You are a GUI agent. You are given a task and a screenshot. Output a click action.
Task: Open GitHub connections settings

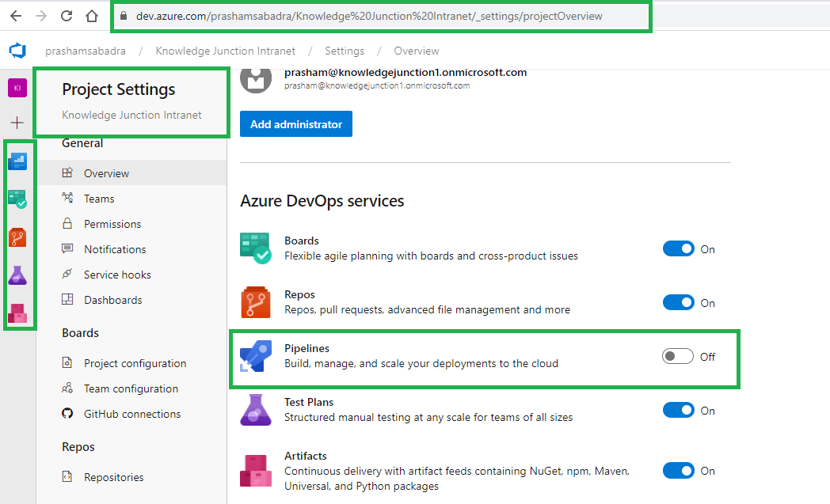pos(131,414)
